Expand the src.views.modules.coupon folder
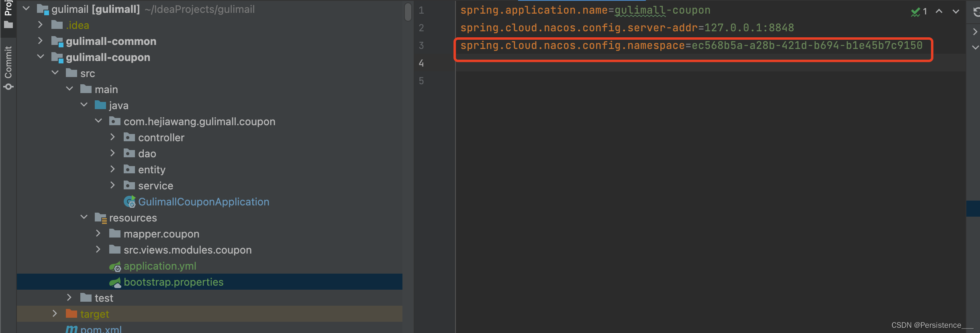This screenshot has height=333, width=980. (x=98, y=250)
